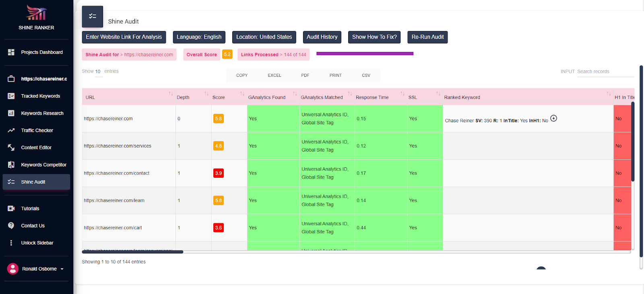Open Keywords Competitor menu item
Screen dimensions: 644x294
[x=44, y=165]
